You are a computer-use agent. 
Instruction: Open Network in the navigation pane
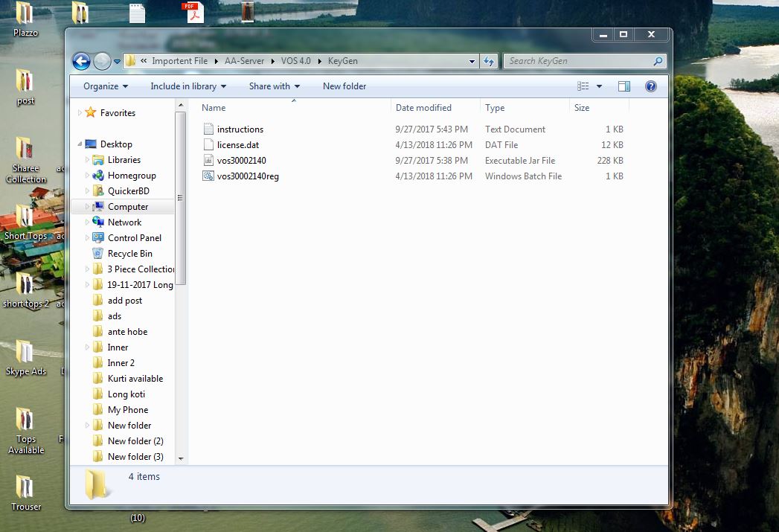(x=125, y=222)
